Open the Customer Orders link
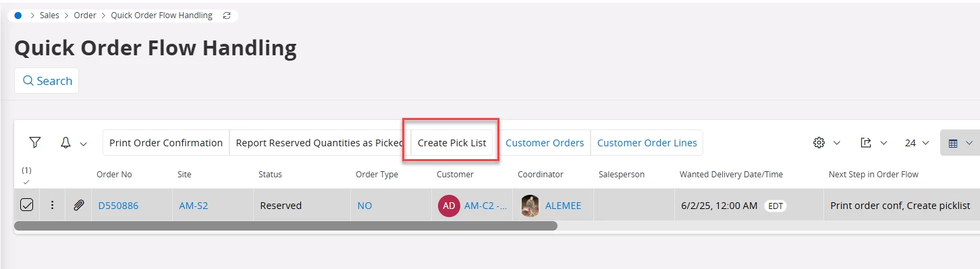 point(545,143)
